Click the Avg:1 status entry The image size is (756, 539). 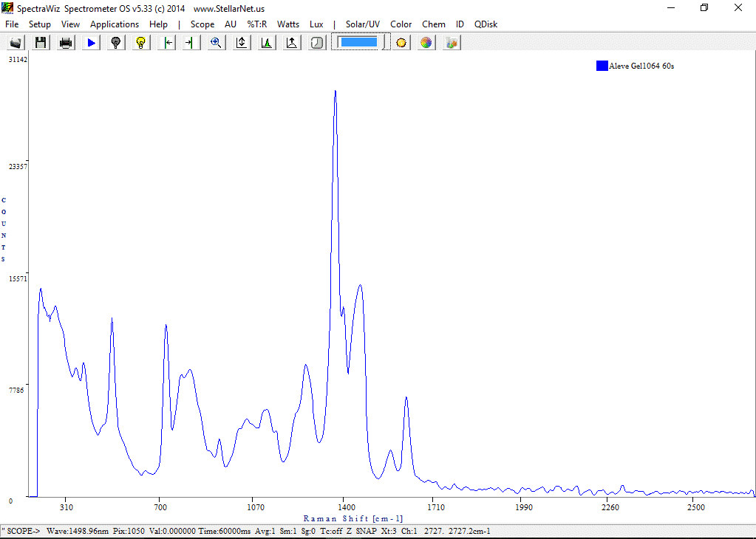click(x=265, y=531)
